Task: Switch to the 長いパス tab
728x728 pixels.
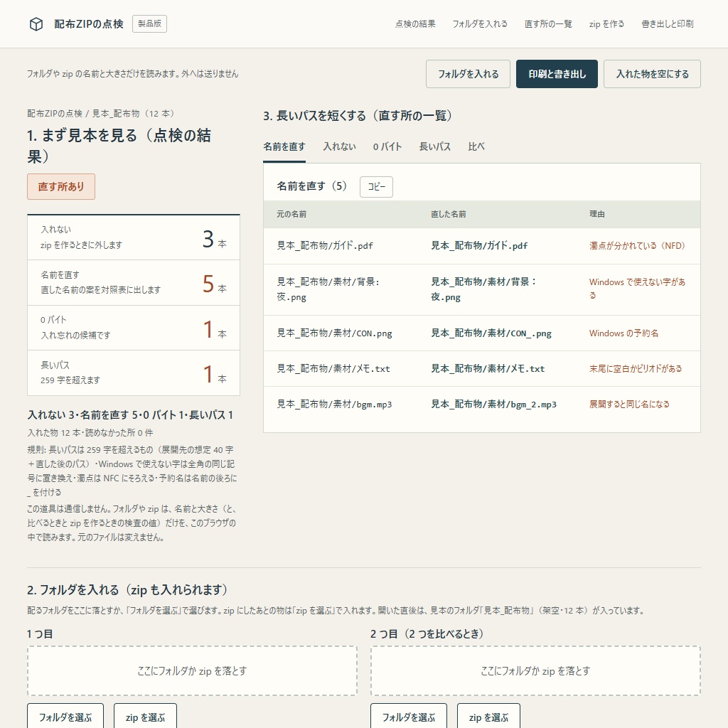Action: (434, 146)
